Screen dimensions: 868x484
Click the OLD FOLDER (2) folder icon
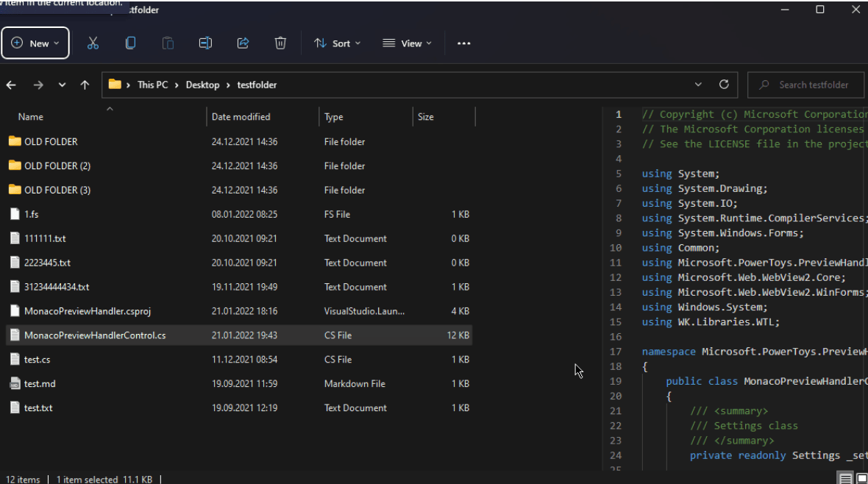point(15,166)
